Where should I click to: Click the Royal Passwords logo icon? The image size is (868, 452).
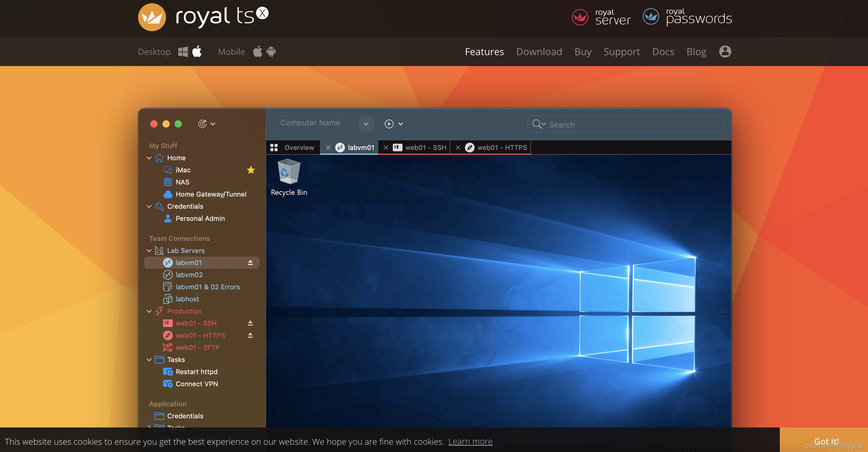tap(651, 16)
